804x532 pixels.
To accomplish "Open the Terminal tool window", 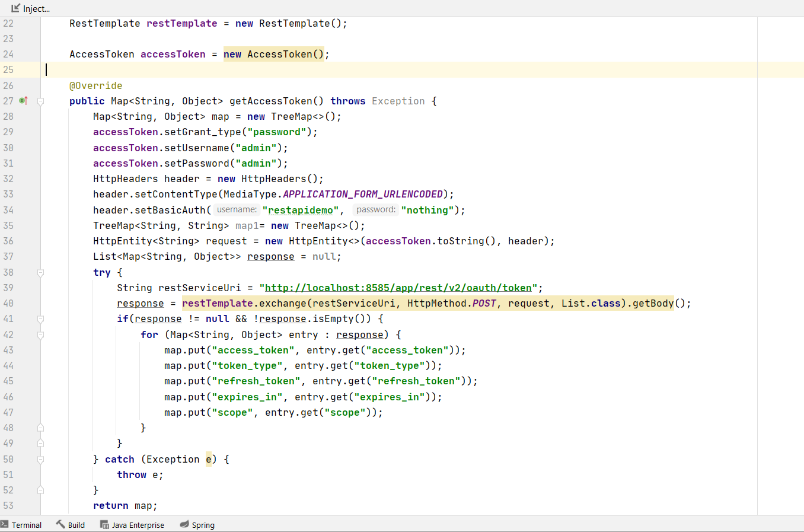I will click(x=21, y=525).
